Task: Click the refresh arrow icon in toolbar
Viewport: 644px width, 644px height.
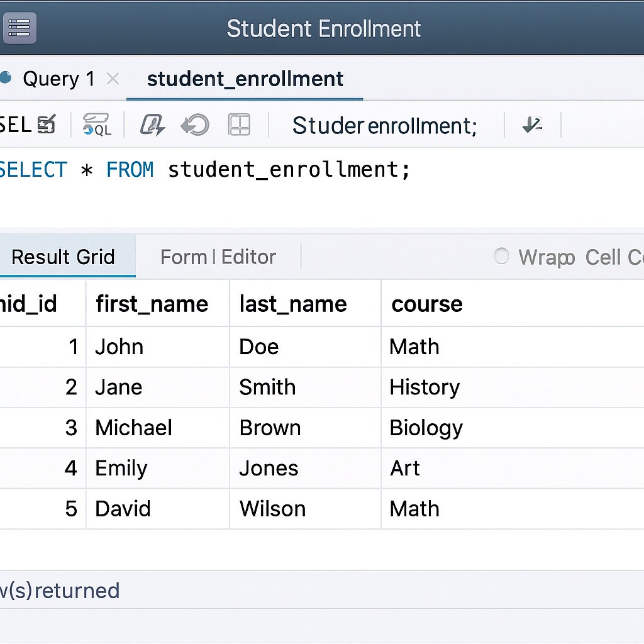Action: point(195,125)
